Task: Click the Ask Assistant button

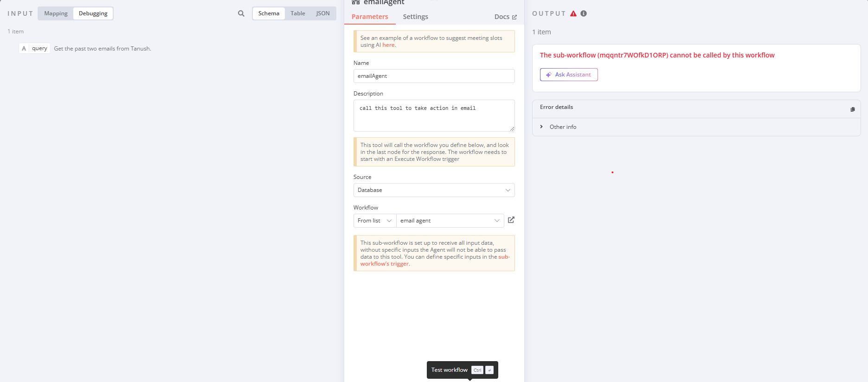Action: pyautogui.click(x=569, y=75)
